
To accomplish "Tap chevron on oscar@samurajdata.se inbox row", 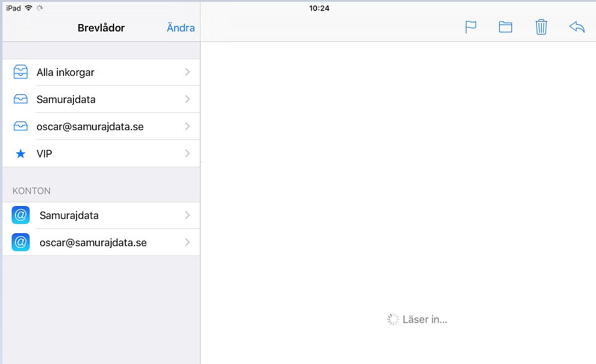I will point(188,126).
